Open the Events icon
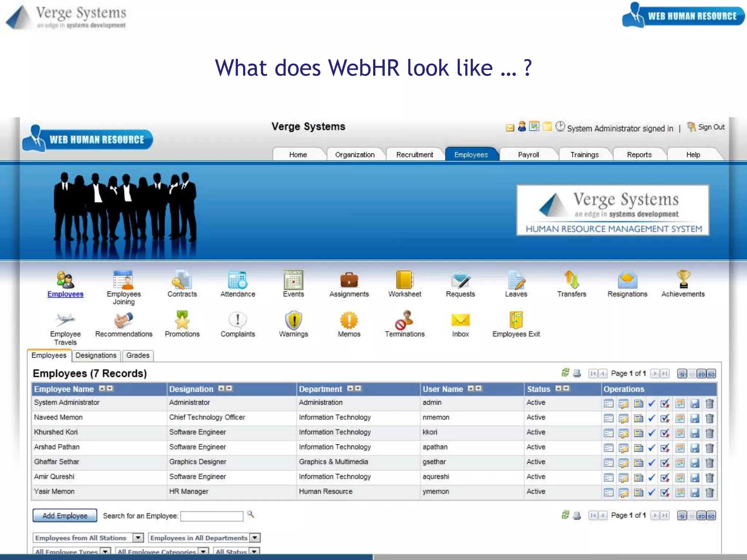Image resolution: width=747 pixels, height=560 pixels. coord(293,280)
